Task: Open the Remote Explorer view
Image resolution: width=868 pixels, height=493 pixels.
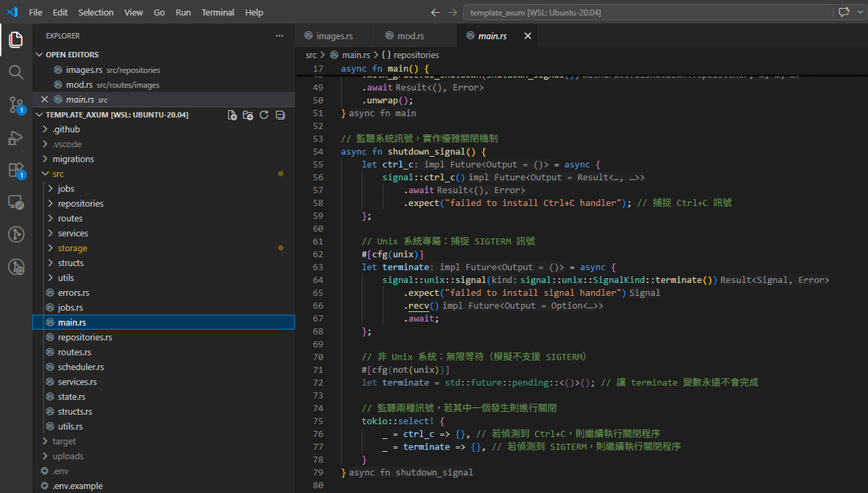Action: click(16, 202)
